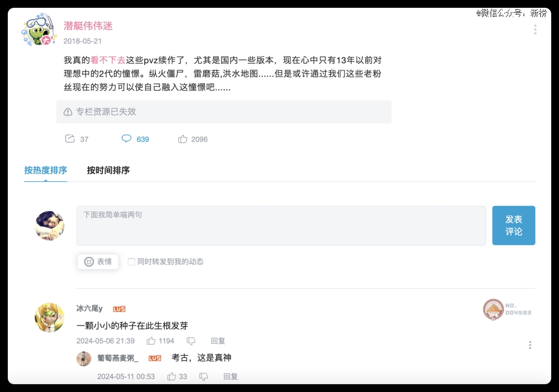Like the reply by 葡萄燕麦粥_

(x=171, y=376)
